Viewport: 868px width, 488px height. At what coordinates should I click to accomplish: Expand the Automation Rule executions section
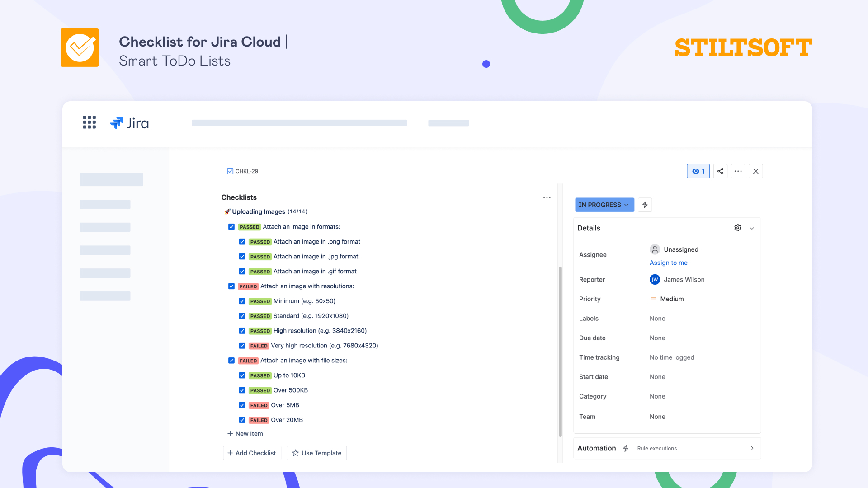752,448
